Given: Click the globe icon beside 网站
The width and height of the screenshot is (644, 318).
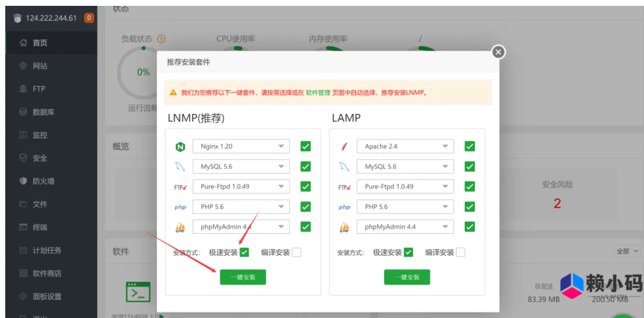Looking at the screenshot, I should 23,66.
